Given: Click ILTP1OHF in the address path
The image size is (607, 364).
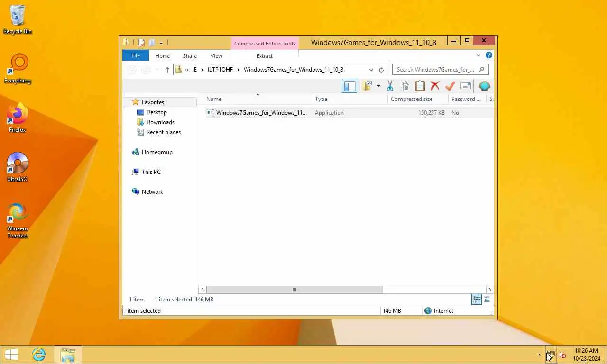Looking at the screenshot, I should coord(220,70).
